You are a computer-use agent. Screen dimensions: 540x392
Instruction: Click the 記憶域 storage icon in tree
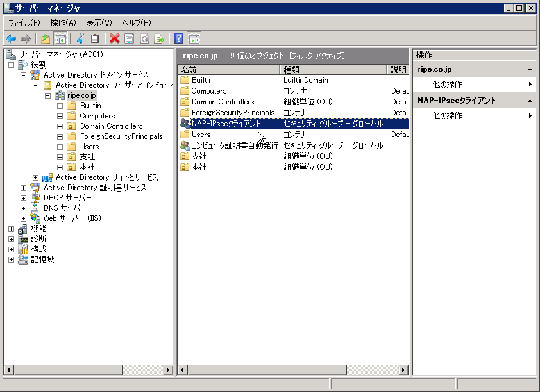pos(23,259)
